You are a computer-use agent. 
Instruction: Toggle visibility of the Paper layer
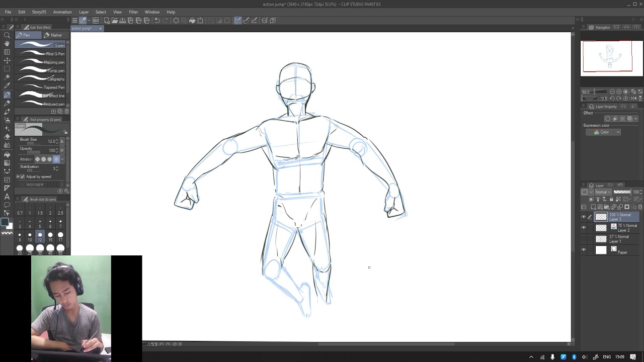(x=584, y=250)
